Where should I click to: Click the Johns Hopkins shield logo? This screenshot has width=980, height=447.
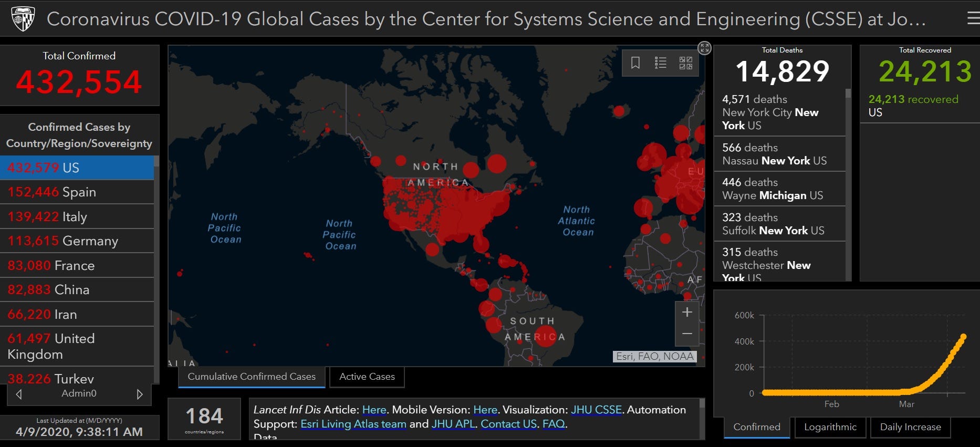click(23, 19)
